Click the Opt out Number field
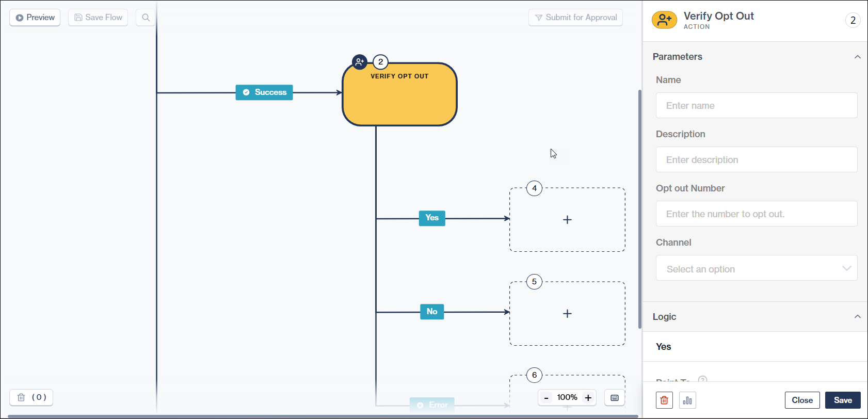 click(757, 214)
